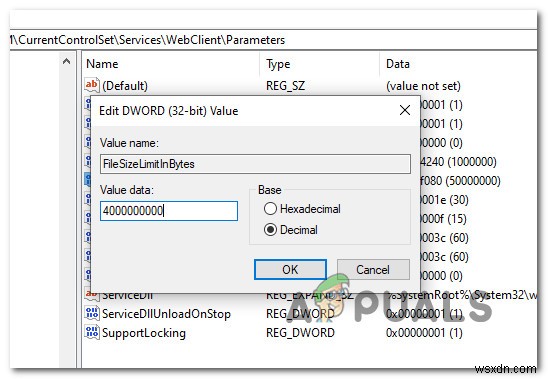The width and height of the screenshot is (548, 379).
Task: Click into the Value data field
Action: coord(169,211)
